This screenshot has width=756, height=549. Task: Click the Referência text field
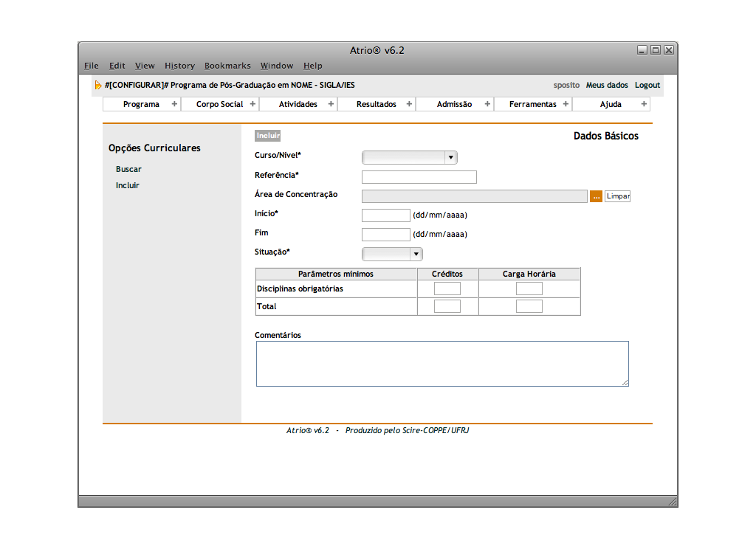419,177
